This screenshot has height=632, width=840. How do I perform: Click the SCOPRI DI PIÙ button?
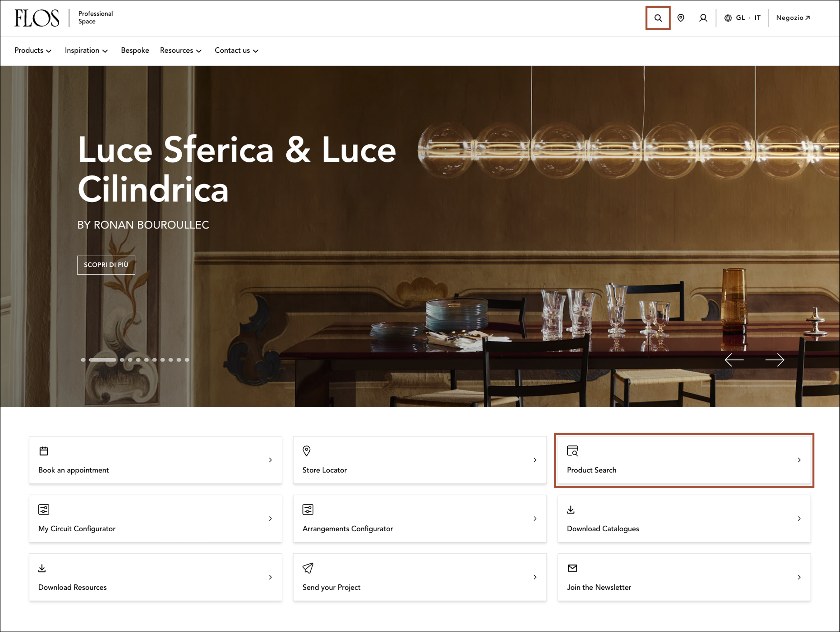(x=106, y=265)
